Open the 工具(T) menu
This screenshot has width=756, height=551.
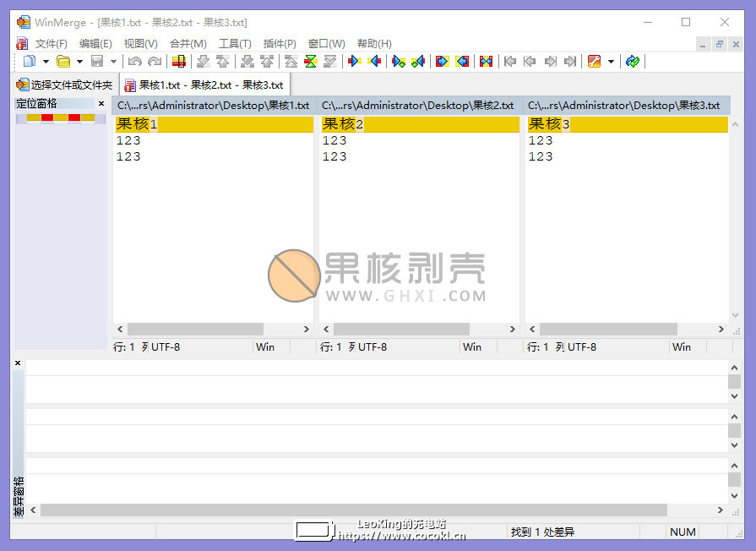click(x=236, y=44)
